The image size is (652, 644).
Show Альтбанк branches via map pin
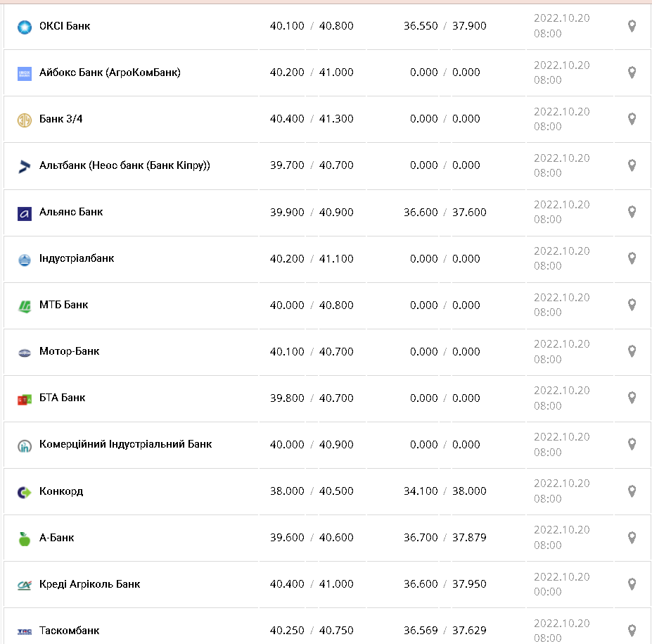pyautogui.click(x=632, y=165)
